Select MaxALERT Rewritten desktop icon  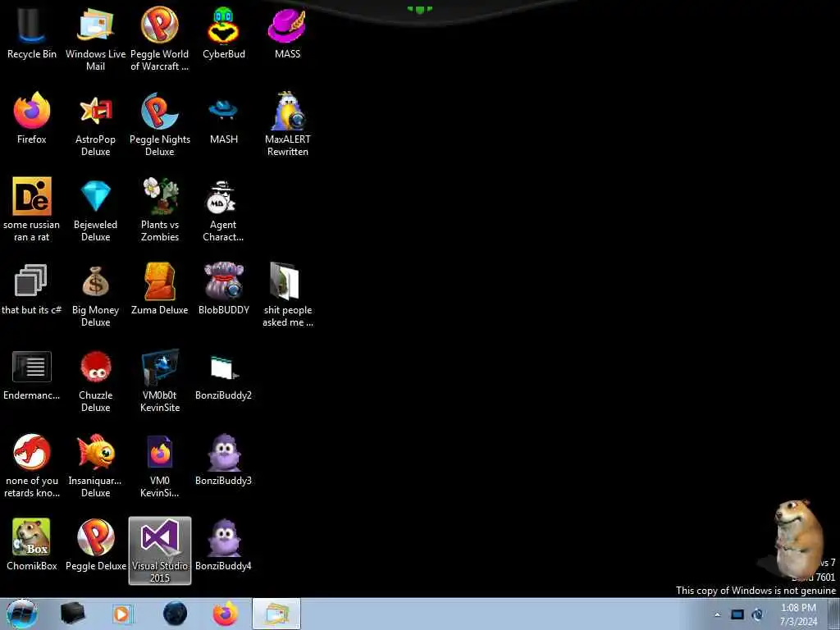pos(288,125)
